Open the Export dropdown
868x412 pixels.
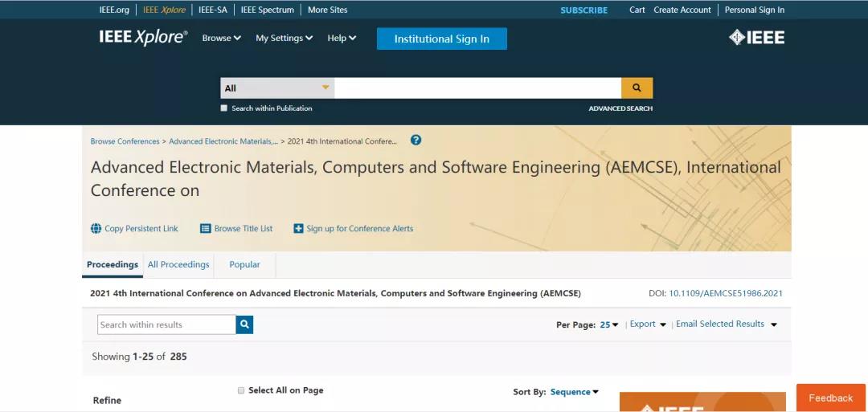[x=649, y=324]
